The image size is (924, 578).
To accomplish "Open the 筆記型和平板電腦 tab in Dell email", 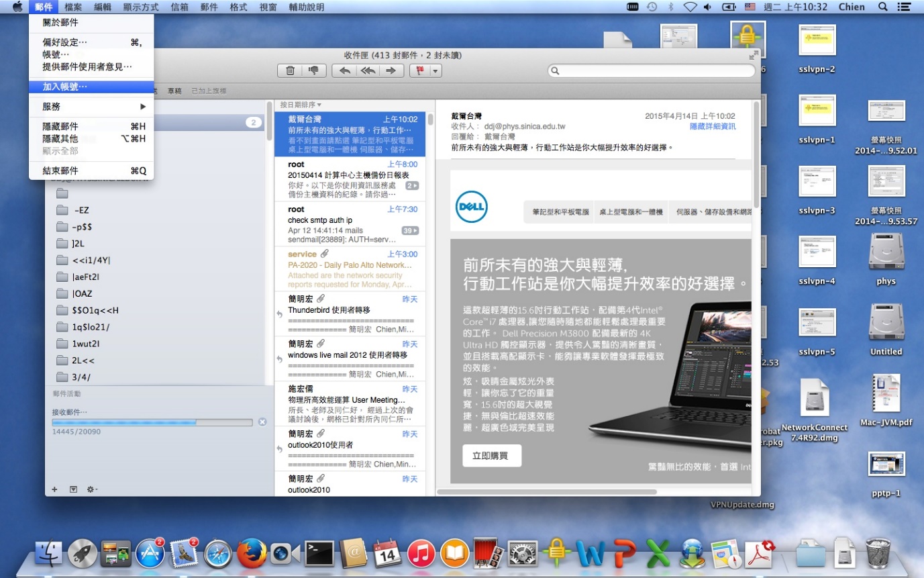I will (x=560, y=211).
